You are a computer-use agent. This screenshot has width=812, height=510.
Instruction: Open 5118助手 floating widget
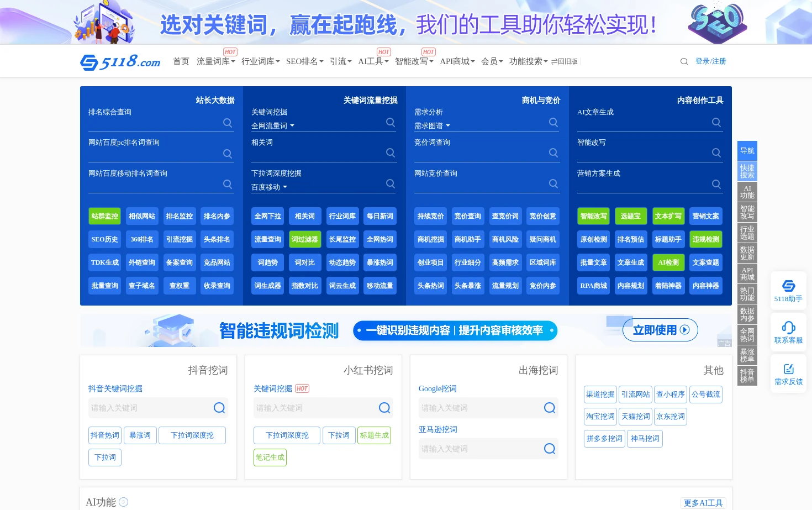point(788,291)
